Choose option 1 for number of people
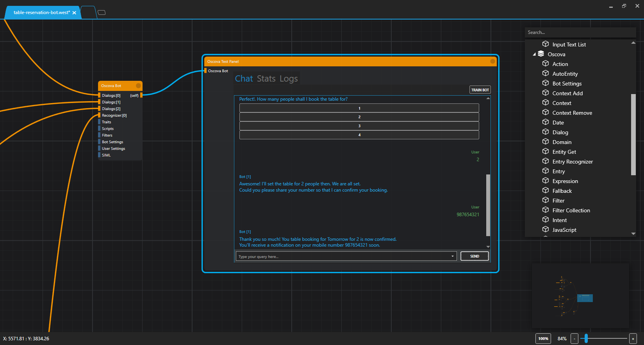This screenshot has height=345, width=644. coord(359,108)
